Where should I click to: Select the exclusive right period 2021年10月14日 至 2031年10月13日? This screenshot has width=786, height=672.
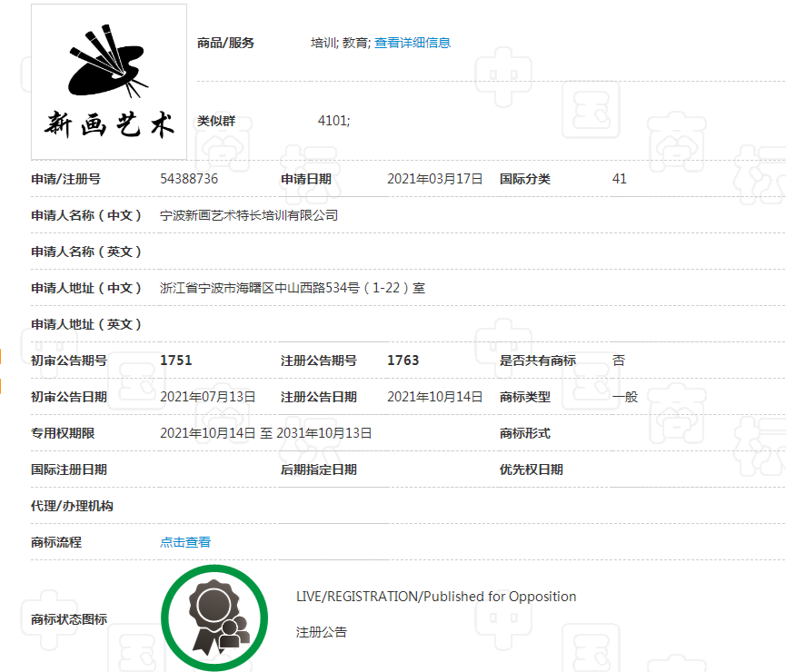[x=265, y=433]
